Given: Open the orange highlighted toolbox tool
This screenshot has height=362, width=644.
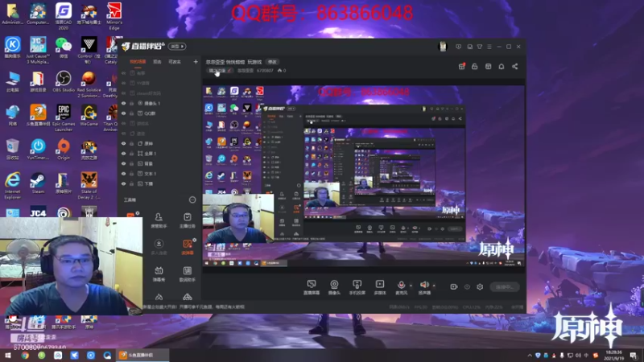Looking at the screenshot, I should click(x=188, y=247).
